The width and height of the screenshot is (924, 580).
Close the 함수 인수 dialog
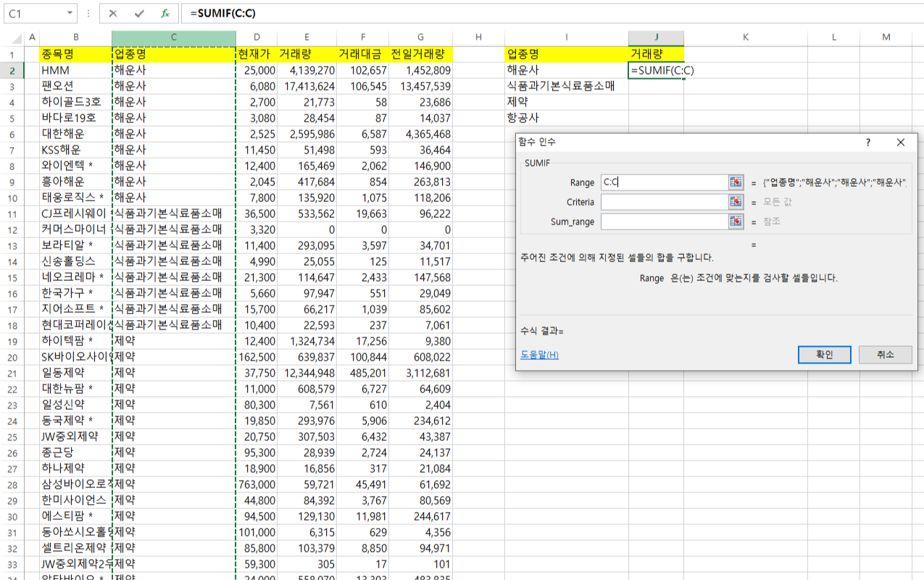(901, 143)
